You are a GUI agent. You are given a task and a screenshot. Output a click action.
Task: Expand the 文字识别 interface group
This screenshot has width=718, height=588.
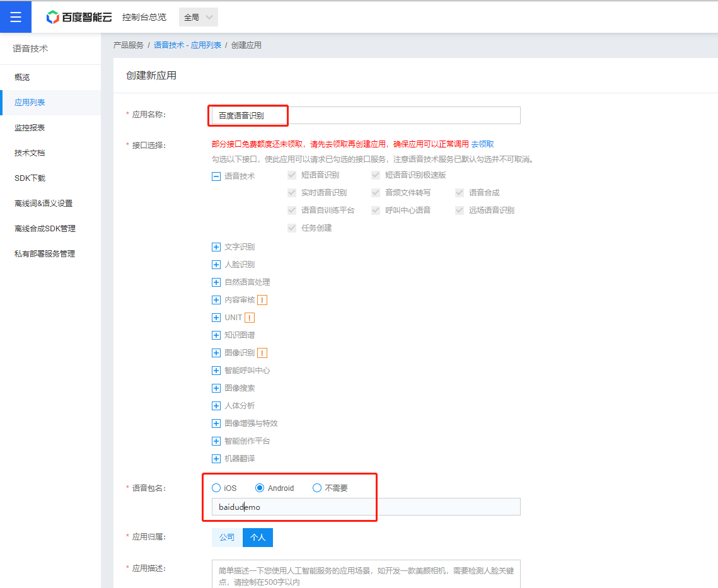[216, 247]
